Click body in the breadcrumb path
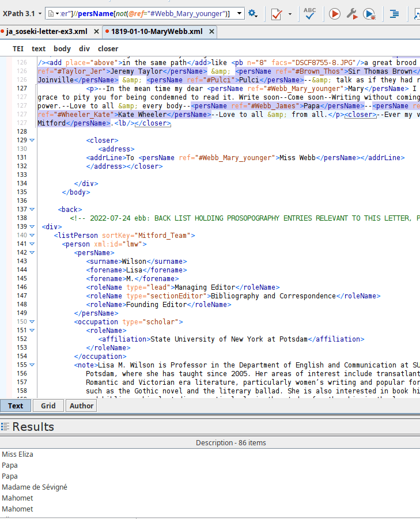Viewport: 420px width, 519px height. pos(62,48)
